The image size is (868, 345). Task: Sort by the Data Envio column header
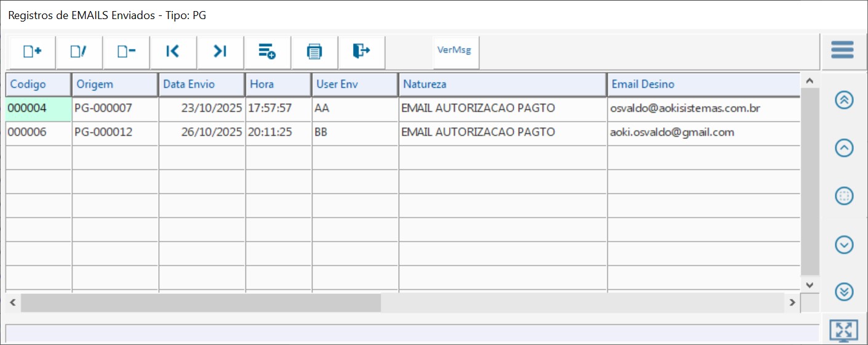pos(202,84)
